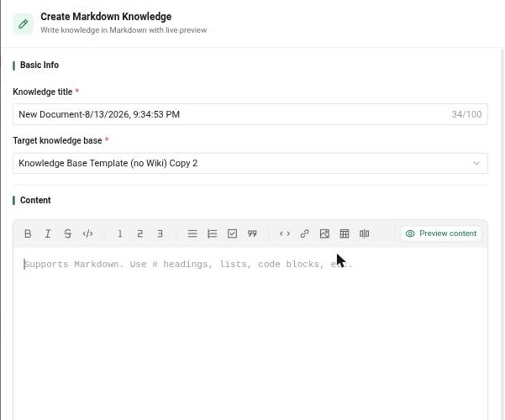Viewport: 505px width, 420px height.
Task: Click the "Target knowledge base" field label
Action: tap(57, 140)
